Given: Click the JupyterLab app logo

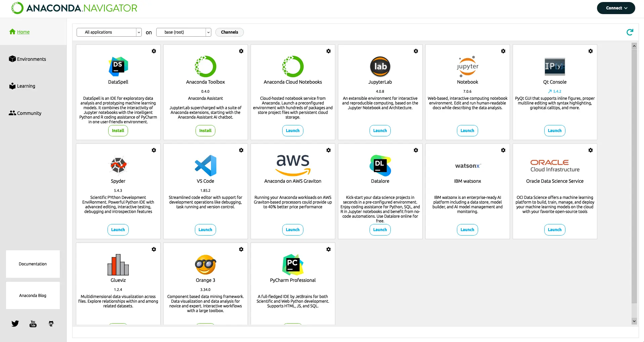Looking at the screenshot, I should click(x=380, y=66).
